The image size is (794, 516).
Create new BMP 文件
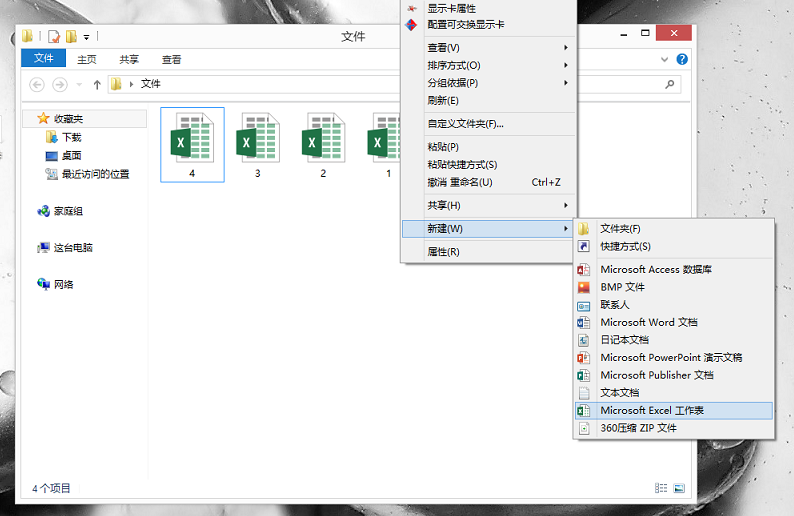pyautogui.click(x=674, y=287)
